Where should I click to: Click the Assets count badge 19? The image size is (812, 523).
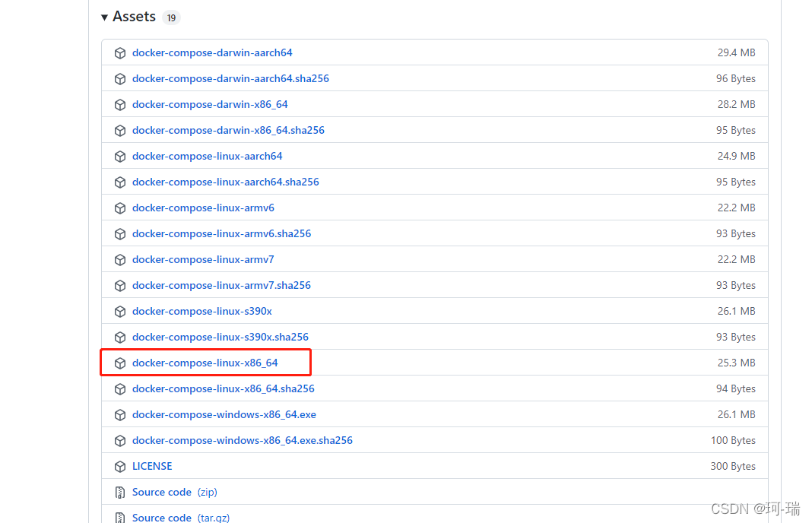coord(171,17)
